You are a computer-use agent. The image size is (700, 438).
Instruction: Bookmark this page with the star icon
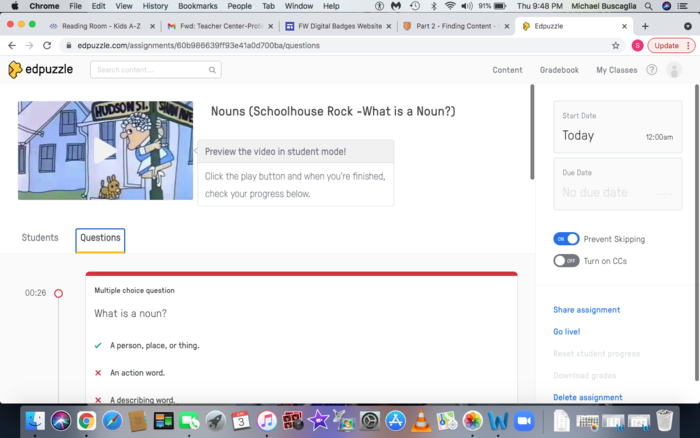click(x=616, y=45)
